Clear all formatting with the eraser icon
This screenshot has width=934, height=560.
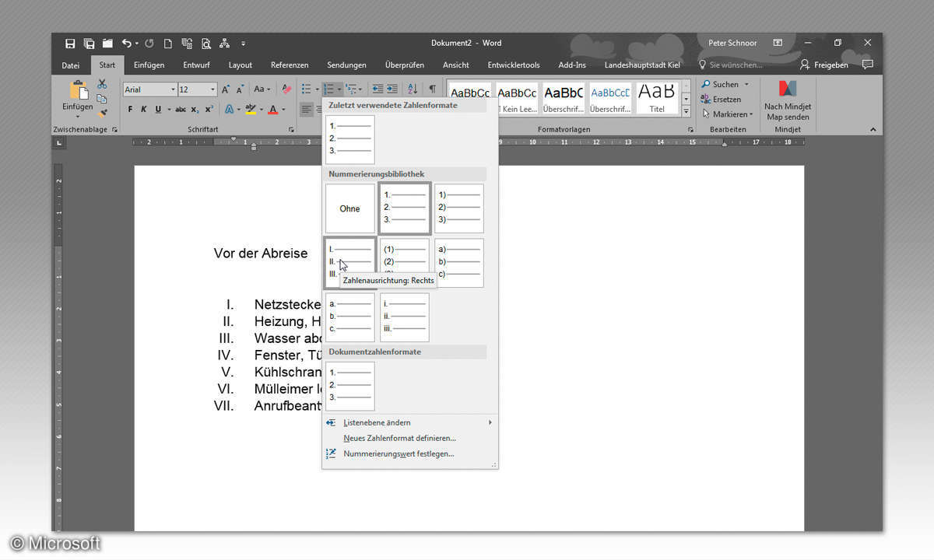pyautogui.click(x=286, y=89)
